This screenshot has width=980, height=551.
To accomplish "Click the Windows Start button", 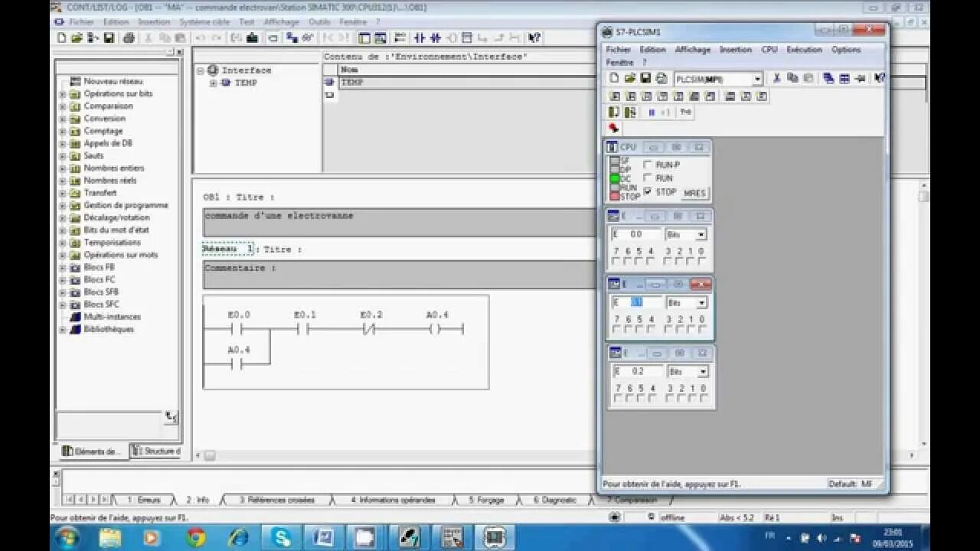I will tap(66, 538).
